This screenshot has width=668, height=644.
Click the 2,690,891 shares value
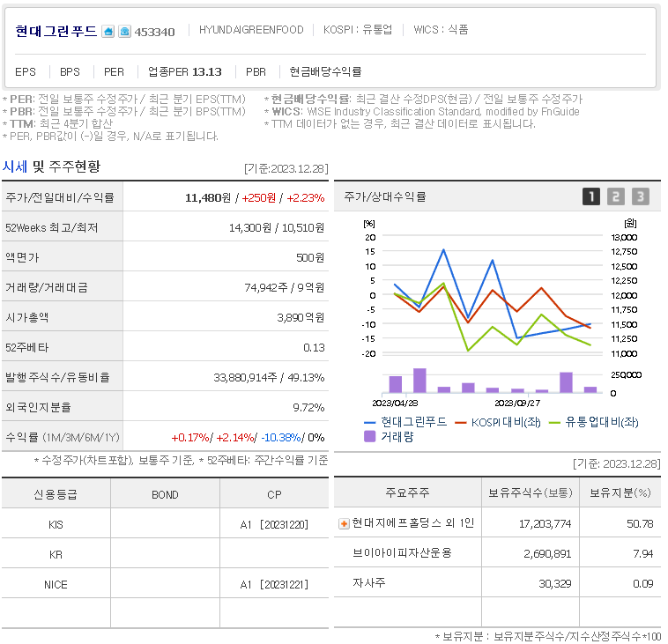(x=547, y=554)
